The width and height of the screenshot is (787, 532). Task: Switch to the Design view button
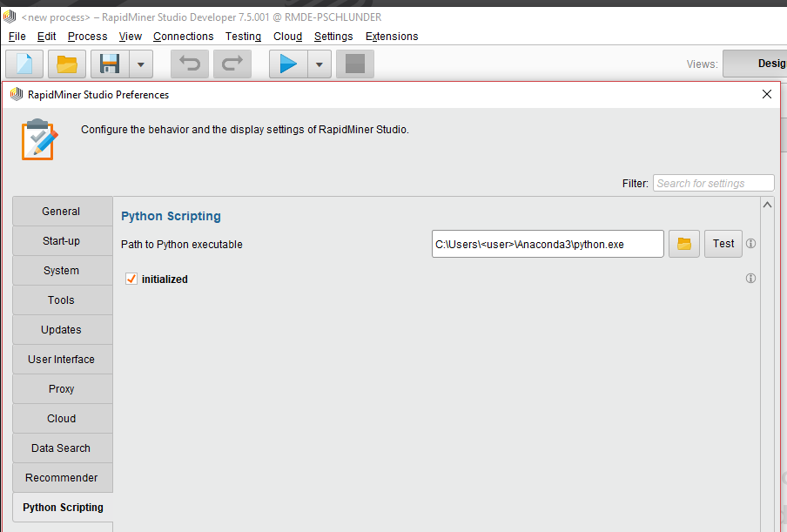[755, 64]
